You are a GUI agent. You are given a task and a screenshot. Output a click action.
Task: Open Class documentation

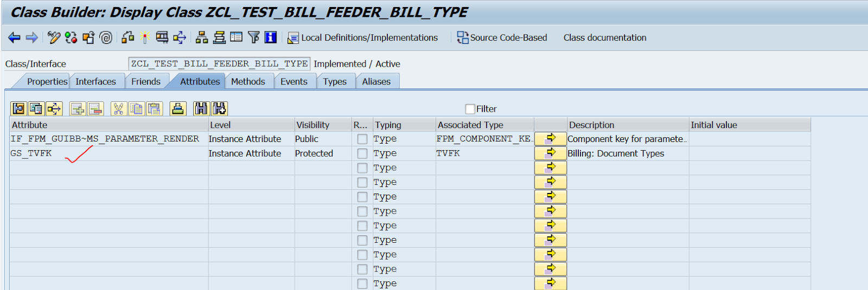tap(605, 37)
